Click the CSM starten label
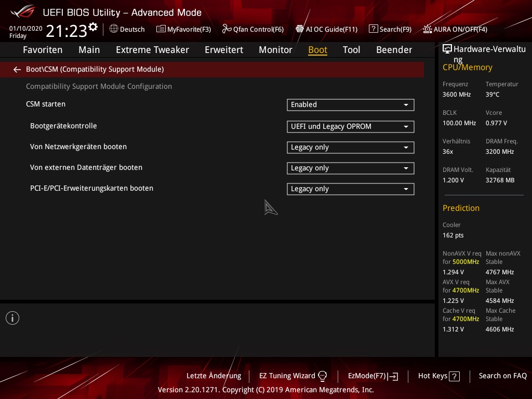532x399 pixels. pyautogui.click(x=46, y=104)
